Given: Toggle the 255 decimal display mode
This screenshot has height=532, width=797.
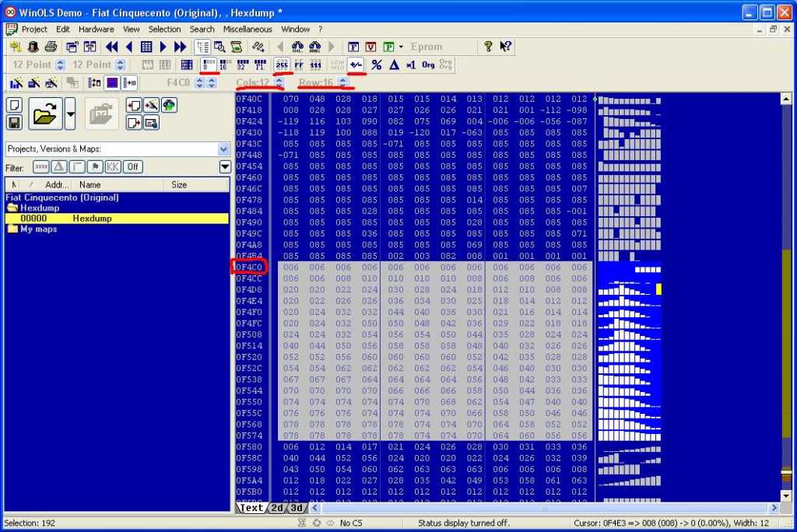Looking at the screenshot, I should [282, 65].
